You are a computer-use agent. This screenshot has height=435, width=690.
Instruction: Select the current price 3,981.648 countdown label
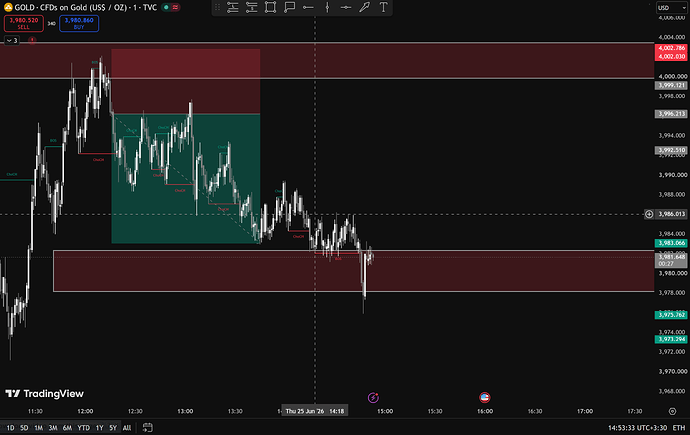click(x=671, y=260)
